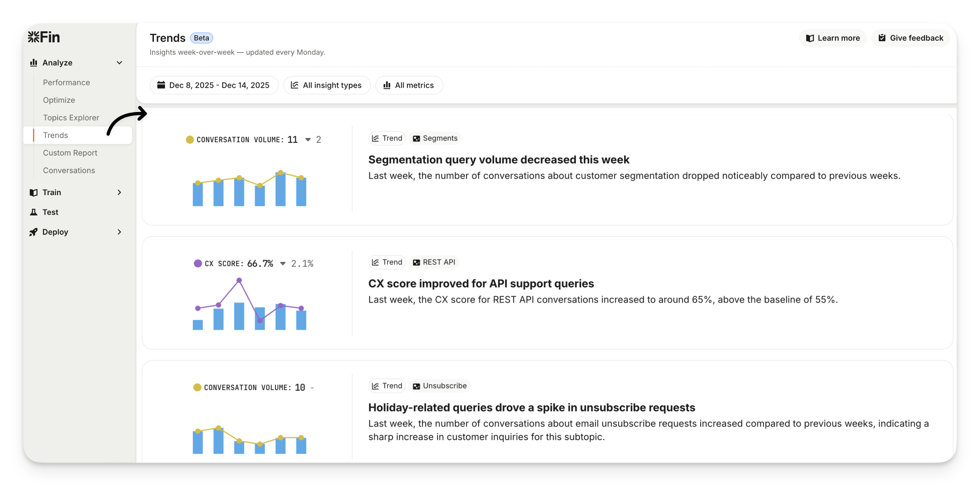Go to Topics Explorer in sidebar
The image size is (980, 486).
coord(71,117)
